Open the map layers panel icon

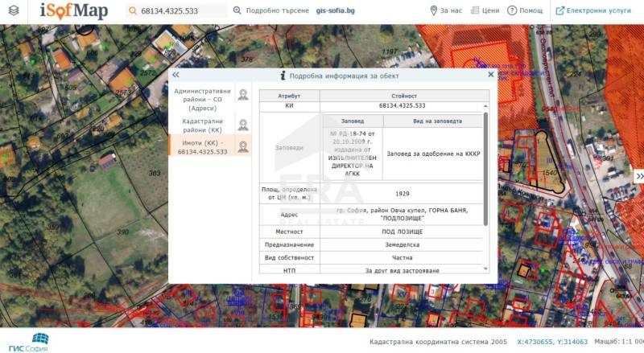(14, 11)
